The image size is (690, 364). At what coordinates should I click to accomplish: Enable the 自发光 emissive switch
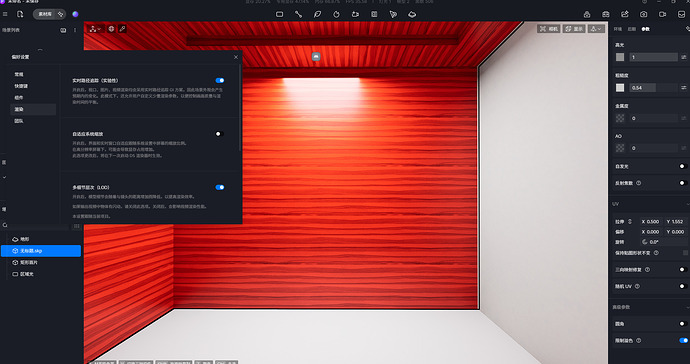pos(683,166)
